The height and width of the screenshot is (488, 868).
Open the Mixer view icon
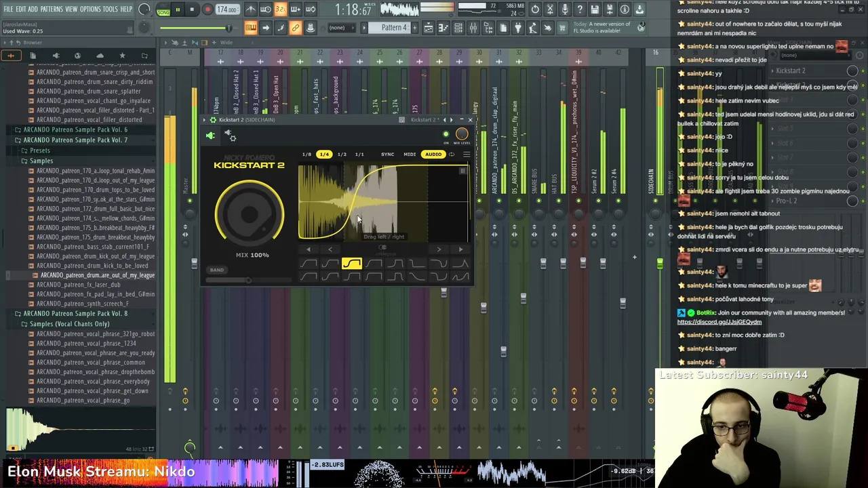473,28
